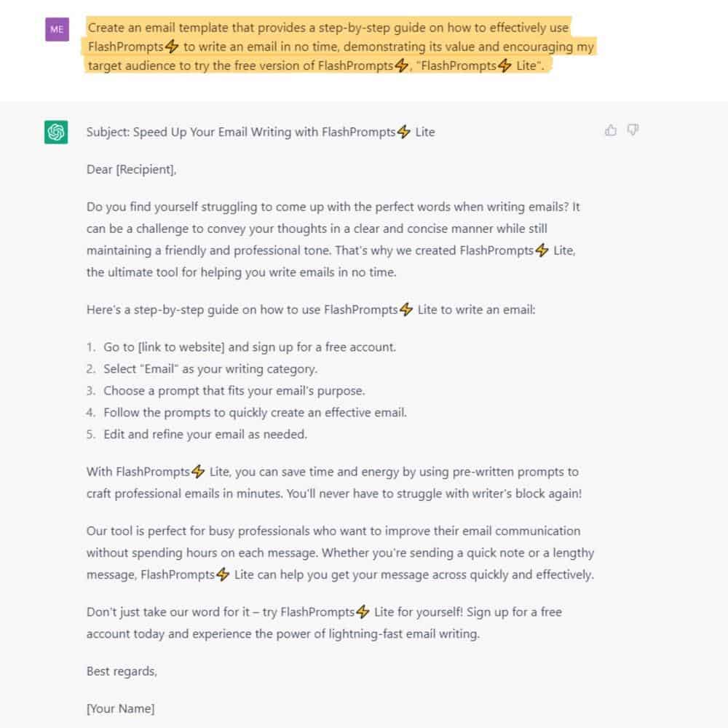Click the lightning bolt after 'With FlashPrompts'
728x728 pixels.
point(198,471)
